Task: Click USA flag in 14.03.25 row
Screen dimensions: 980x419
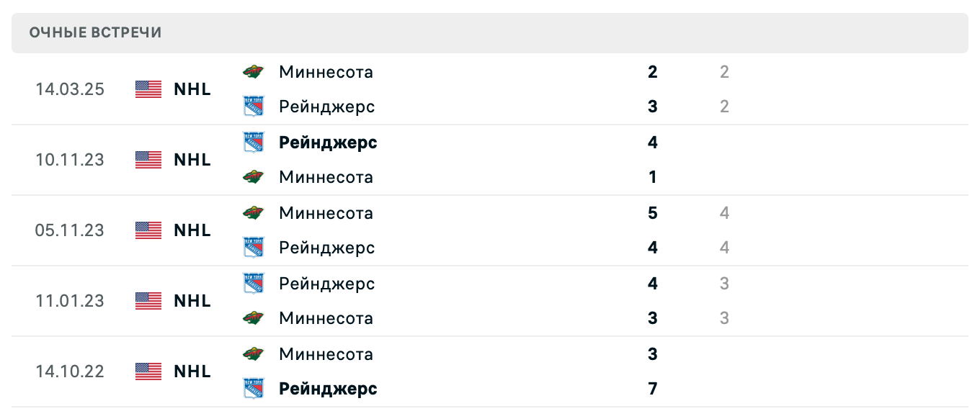Action: pyautogui.click(x=148, y=89)
